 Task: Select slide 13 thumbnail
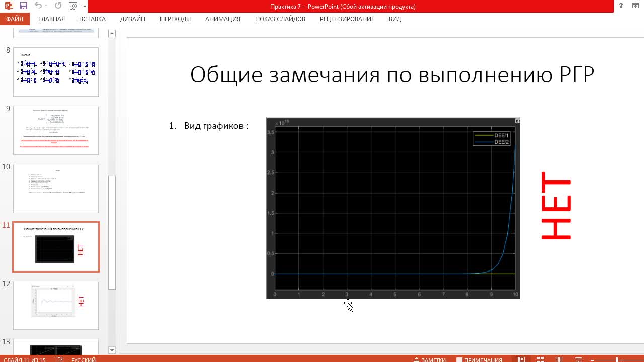56,346
